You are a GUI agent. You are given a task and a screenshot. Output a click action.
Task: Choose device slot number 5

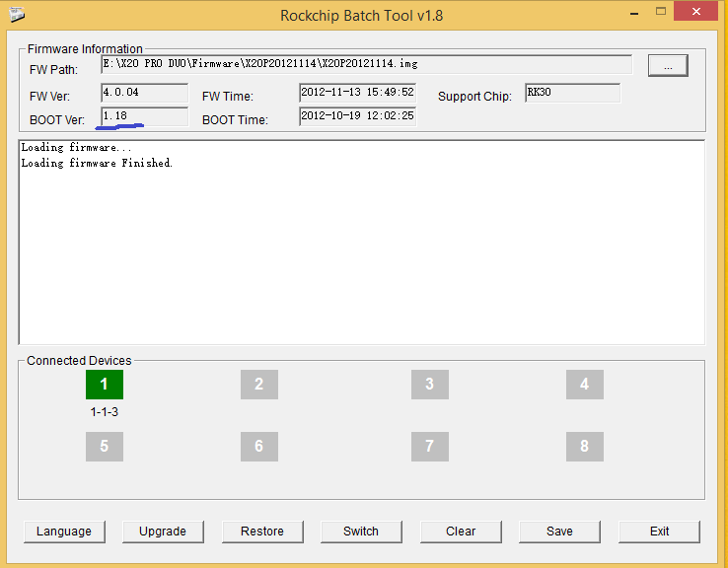(104, 447)
